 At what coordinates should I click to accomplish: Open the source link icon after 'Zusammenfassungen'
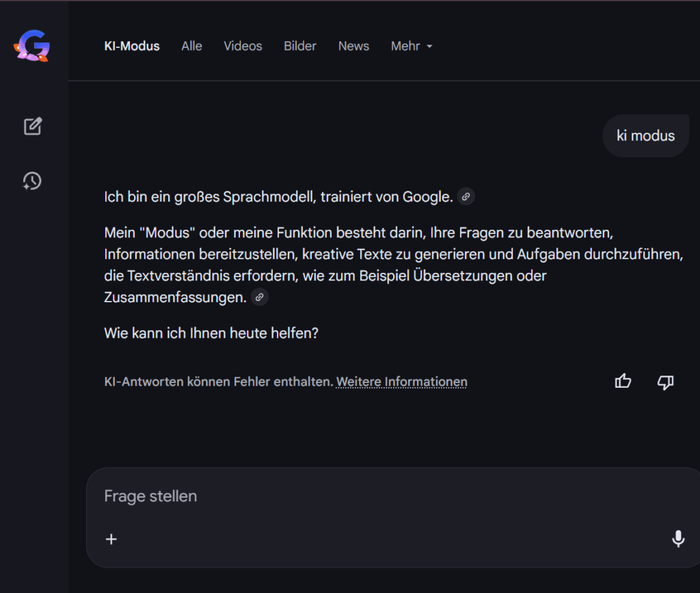coord(259,298)
